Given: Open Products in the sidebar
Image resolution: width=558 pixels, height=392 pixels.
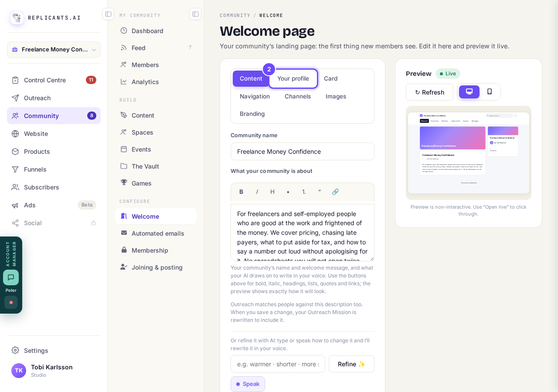Looking at the screenshot, I should tap(54, 152).
